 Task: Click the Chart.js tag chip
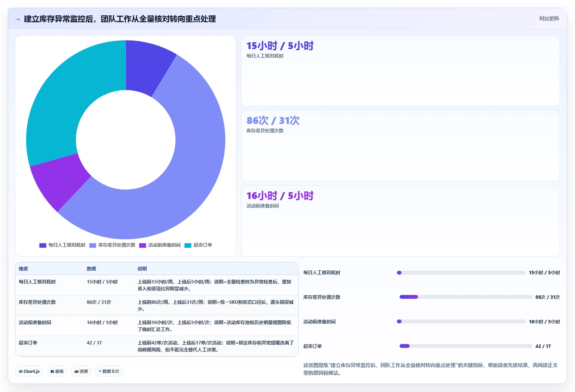point(29,371)
